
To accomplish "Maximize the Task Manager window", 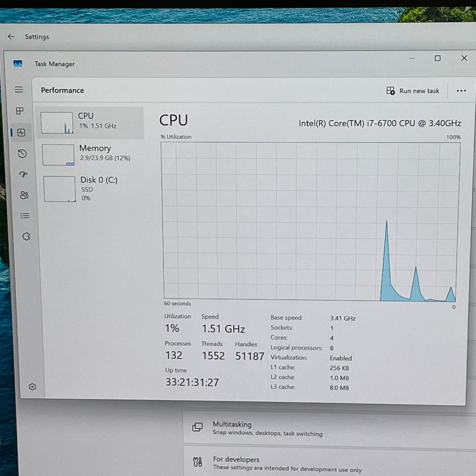I will [x=438, y=58].
